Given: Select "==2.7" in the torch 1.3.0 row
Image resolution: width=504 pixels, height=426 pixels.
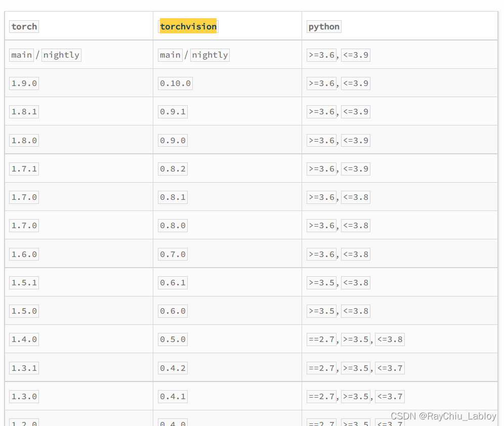Looking at the screenshot, I should (321, 397).
